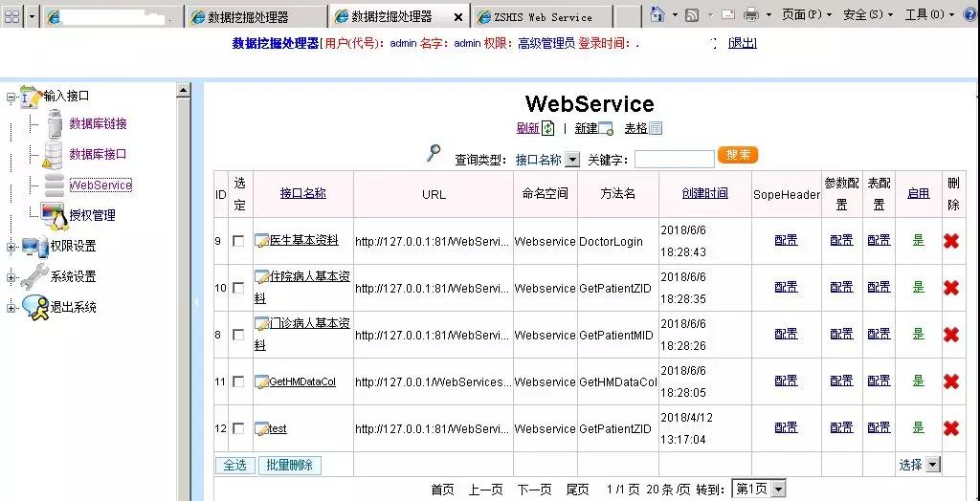Image resolution: width=980 pixels, height=501 pixels.
Task: Delete the GetHMDataCol row with red X
Action: click(951, 381)
